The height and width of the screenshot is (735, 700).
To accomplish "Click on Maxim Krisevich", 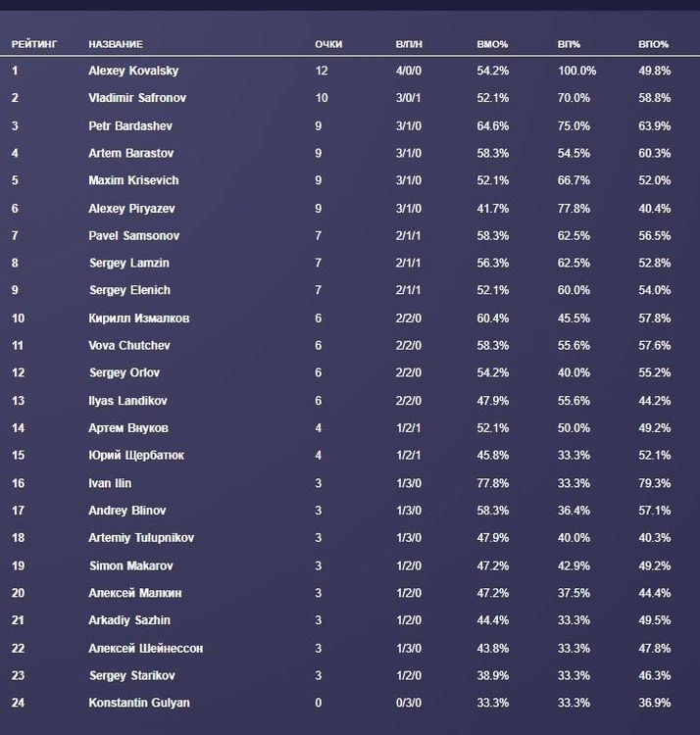I will pyautogui.click(x=133, y=180).
